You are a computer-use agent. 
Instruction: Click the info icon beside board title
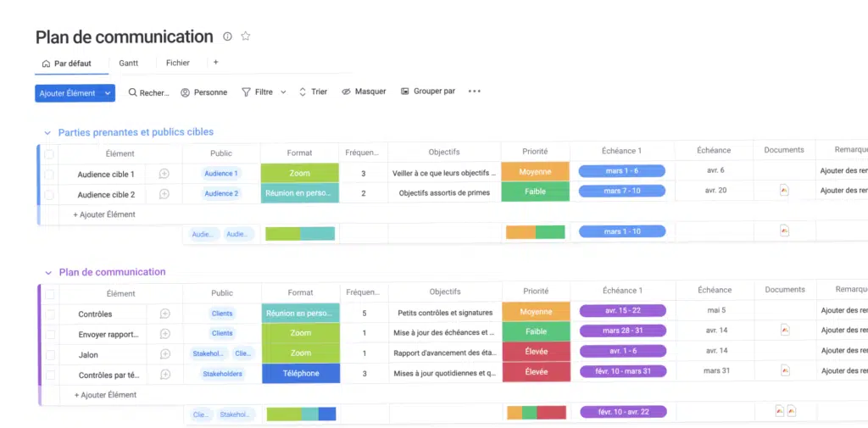(227, 36)
